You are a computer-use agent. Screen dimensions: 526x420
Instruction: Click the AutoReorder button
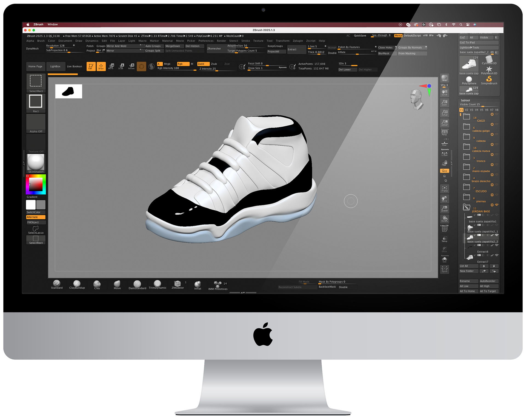pyautogui.click(x=489, y=281)
